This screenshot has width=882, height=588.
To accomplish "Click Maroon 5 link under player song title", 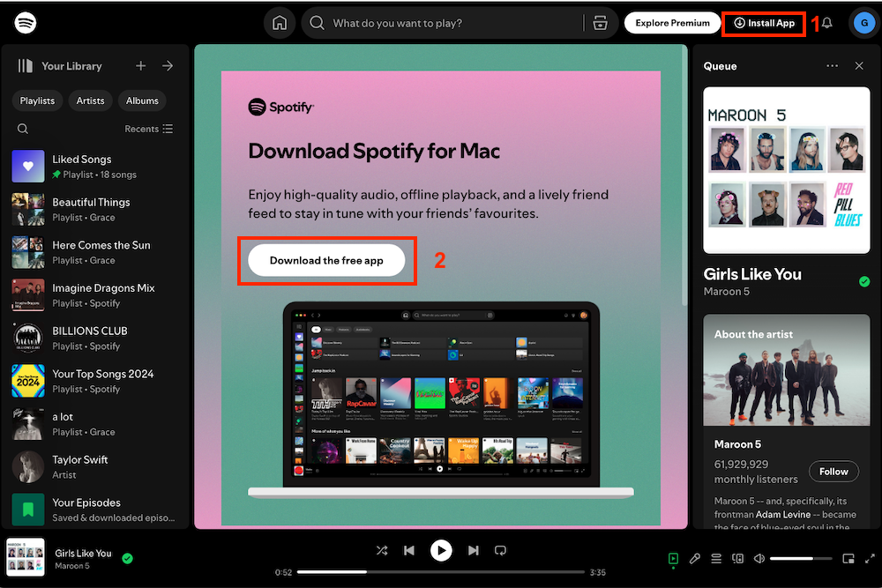I will pyautogui.click(x=72, y=566).
